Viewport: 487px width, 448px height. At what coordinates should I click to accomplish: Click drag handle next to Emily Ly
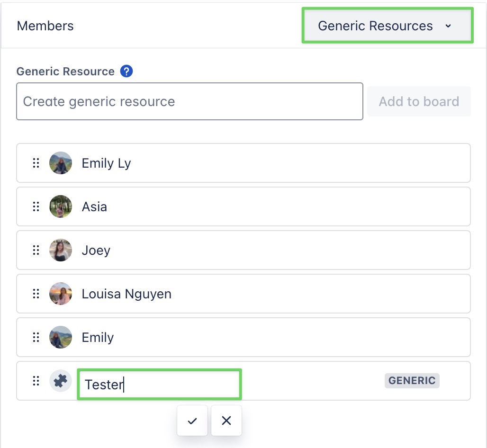pyautogui.click(x=36, y=163)
